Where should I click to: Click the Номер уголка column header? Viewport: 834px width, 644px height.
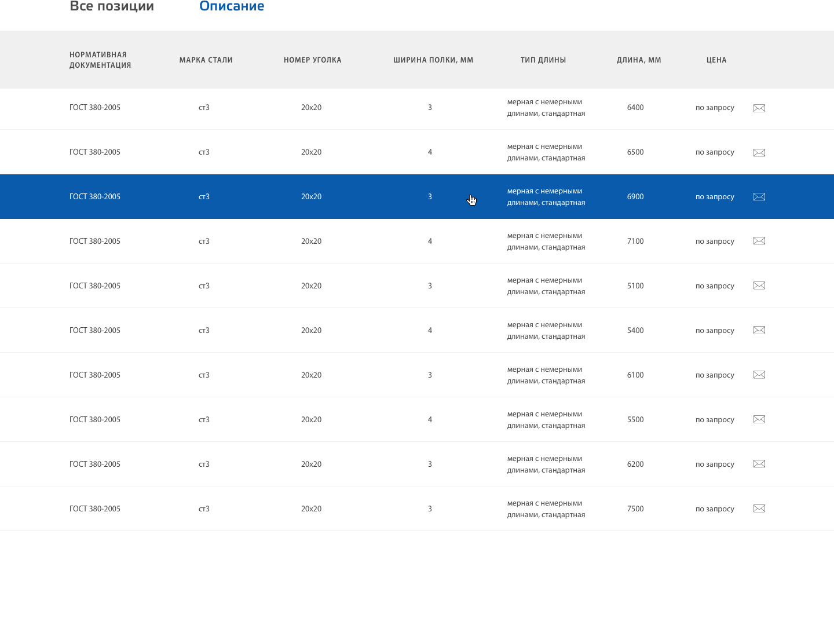point(313,60)
